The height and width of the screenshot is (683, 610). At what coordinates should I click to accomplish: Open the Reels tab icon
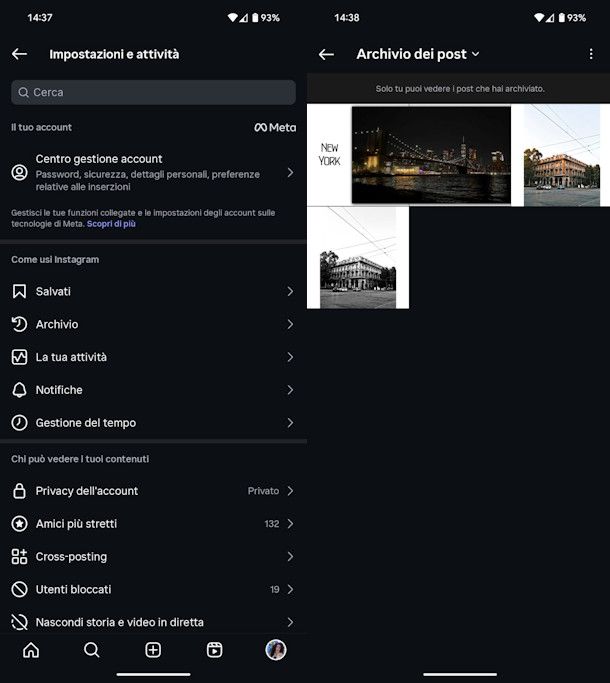coord(214,650)
